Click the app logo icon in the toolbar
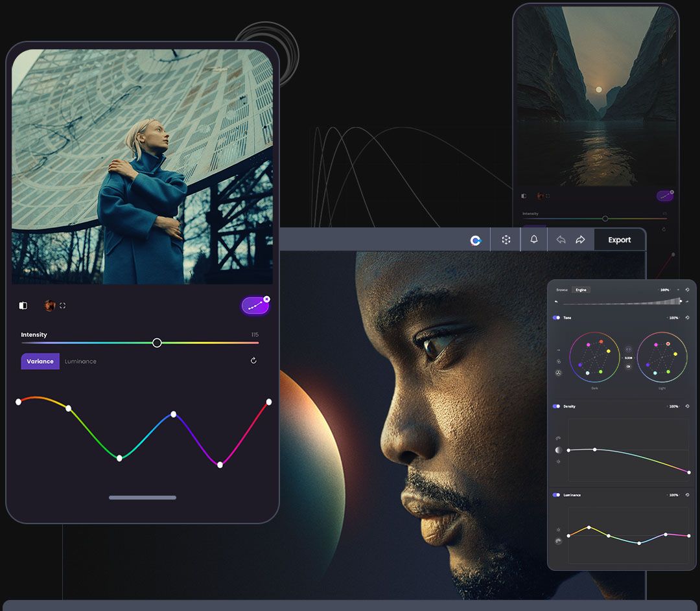Screen dimensions: 700x611 click(476, 239)
